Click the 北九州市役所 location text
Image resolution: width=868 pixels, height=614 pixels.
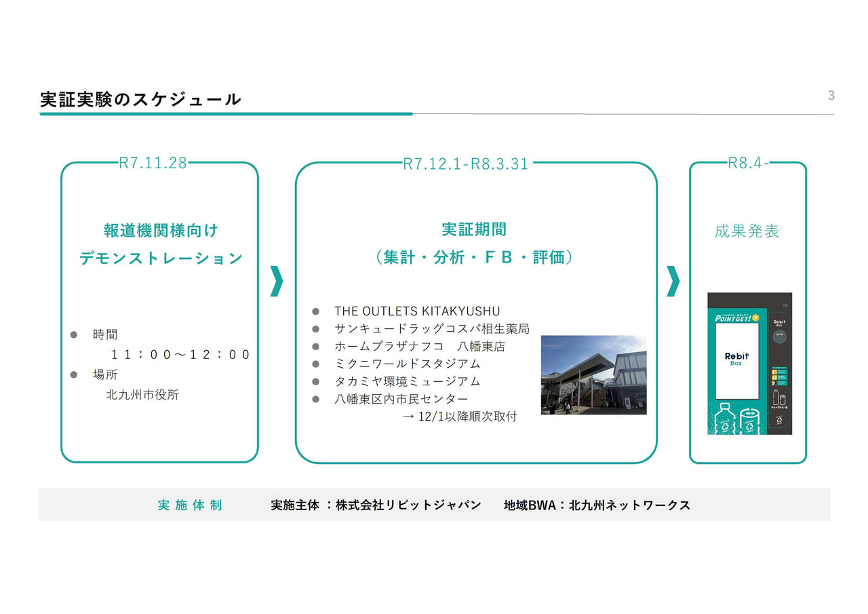click(142, 395)
